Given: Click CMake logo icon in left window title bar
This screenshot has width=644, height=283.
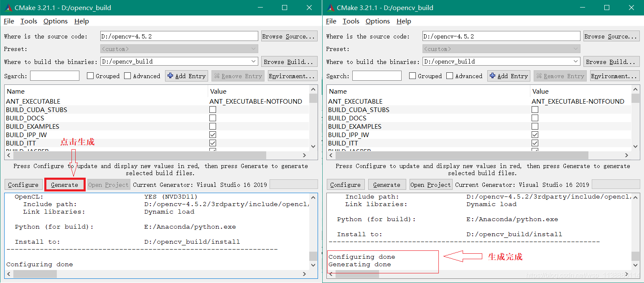Looking at the screenshot, I should (x=8, y=8).
